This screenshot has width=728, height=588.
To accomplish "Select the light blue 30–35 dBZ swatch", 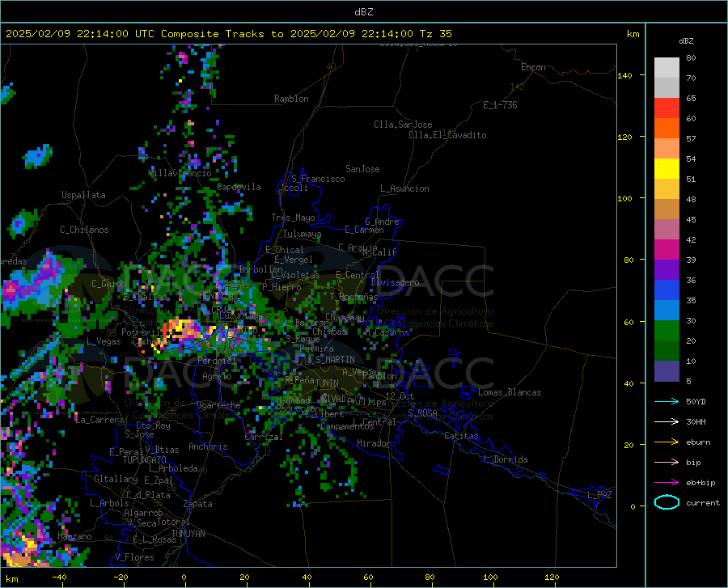I will point(667,311).
